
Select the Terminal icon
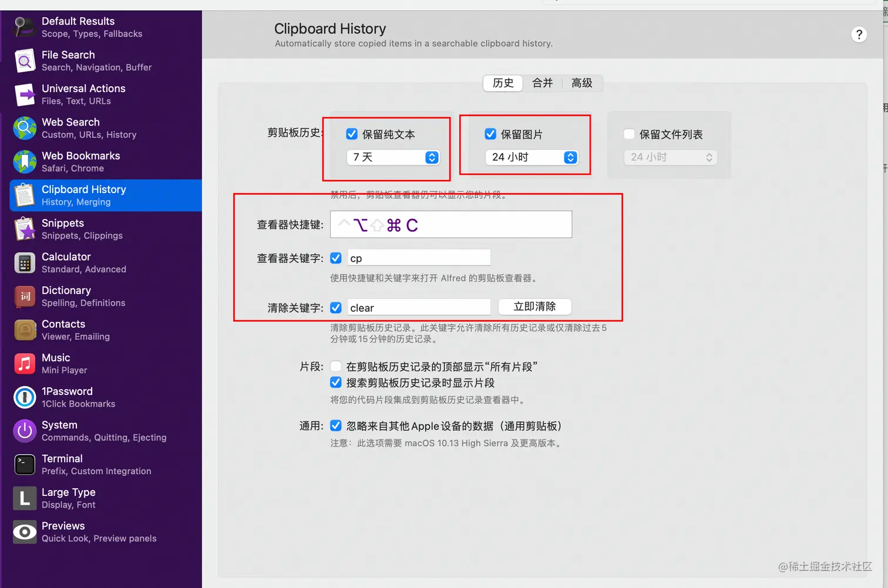coord(25,465)
